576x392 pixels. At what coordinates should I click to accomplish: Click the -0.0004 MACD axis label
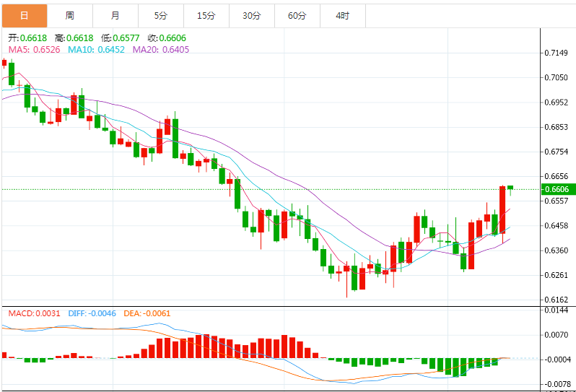click(x=557, y=360)
